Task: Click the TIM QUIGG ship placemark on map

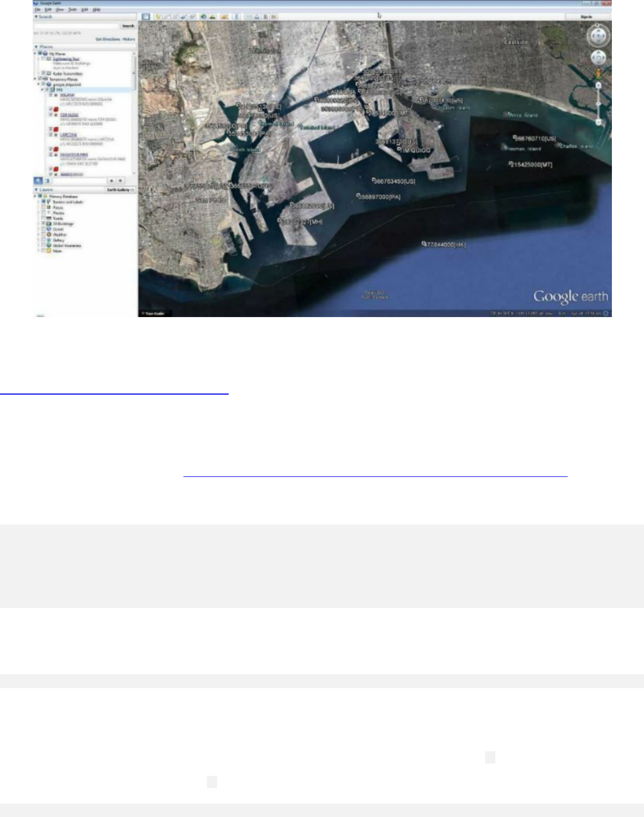Action: tap(415, 150)
